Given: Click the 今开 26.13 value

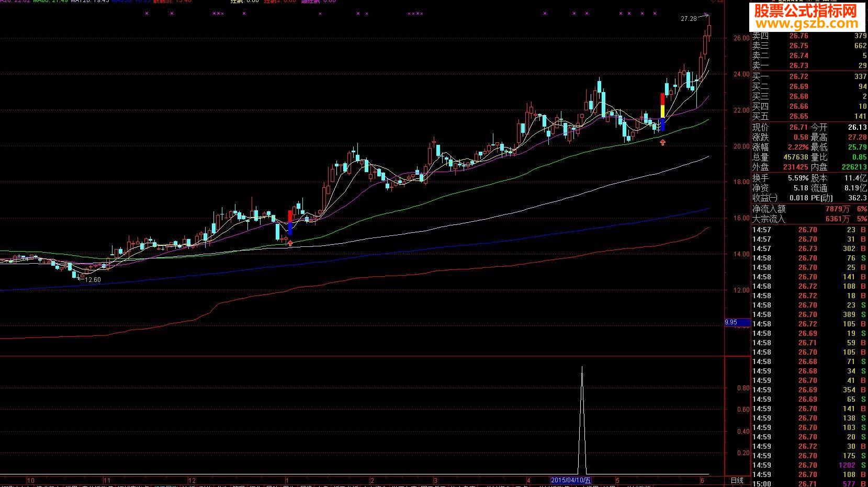Looking at the screenshot, I should click(858, 128).
